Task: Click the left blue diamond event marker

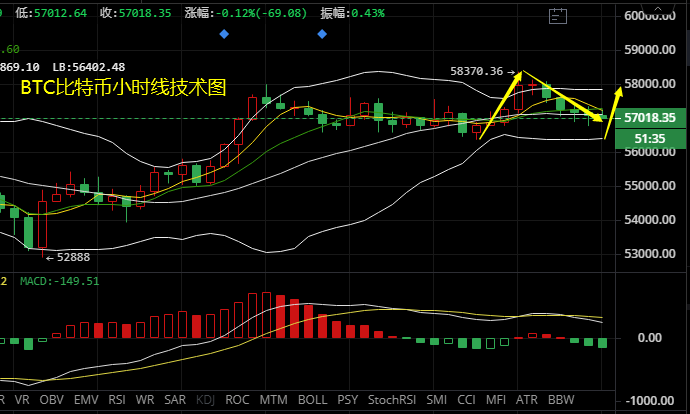Action: [224, 34]
